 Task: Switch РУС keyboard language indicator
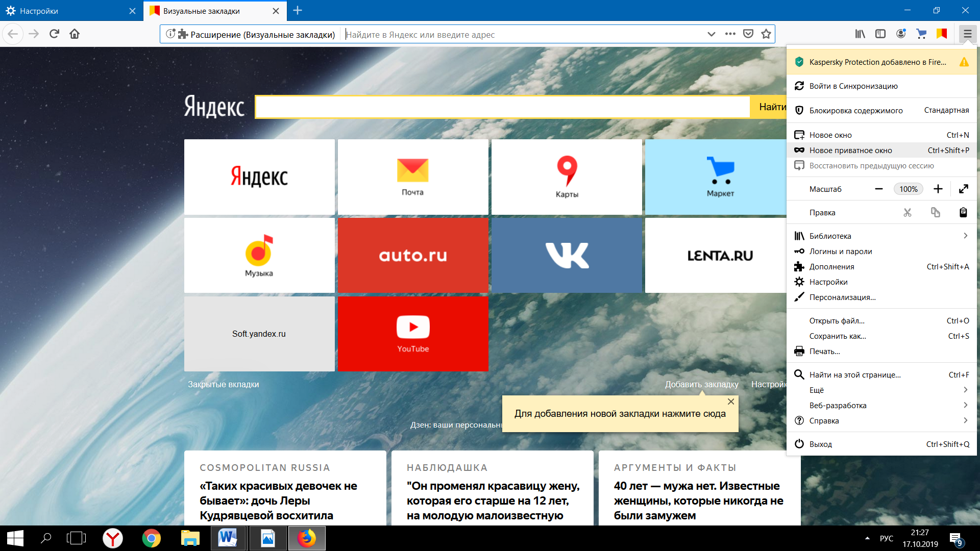click(x=887, y=538)
